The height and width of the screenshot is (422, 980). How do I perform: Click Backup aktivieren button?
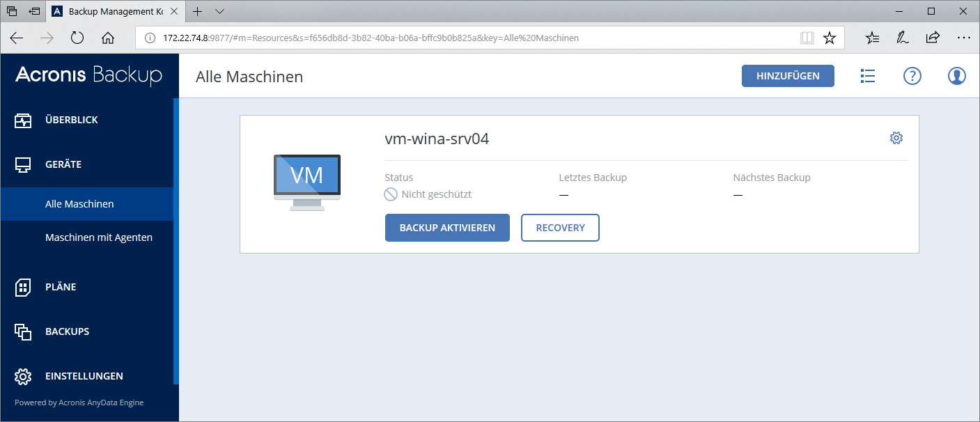447,228
